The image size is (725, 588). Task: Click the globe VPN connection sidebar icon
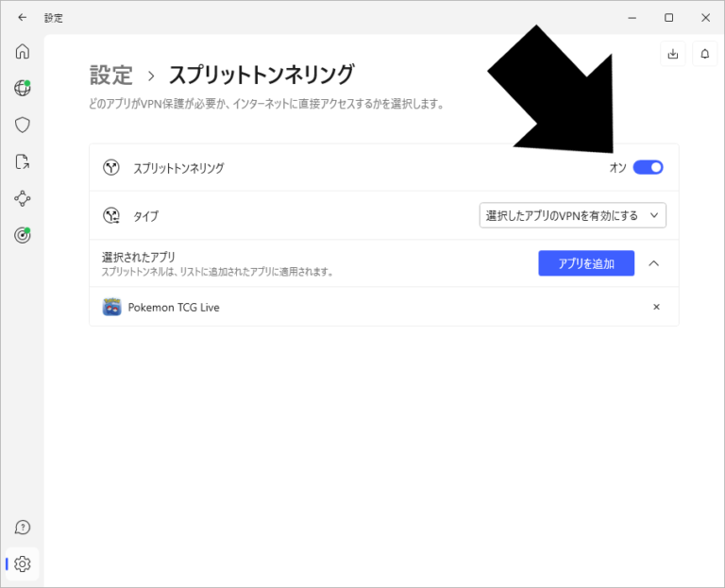(x=23, y=88)
